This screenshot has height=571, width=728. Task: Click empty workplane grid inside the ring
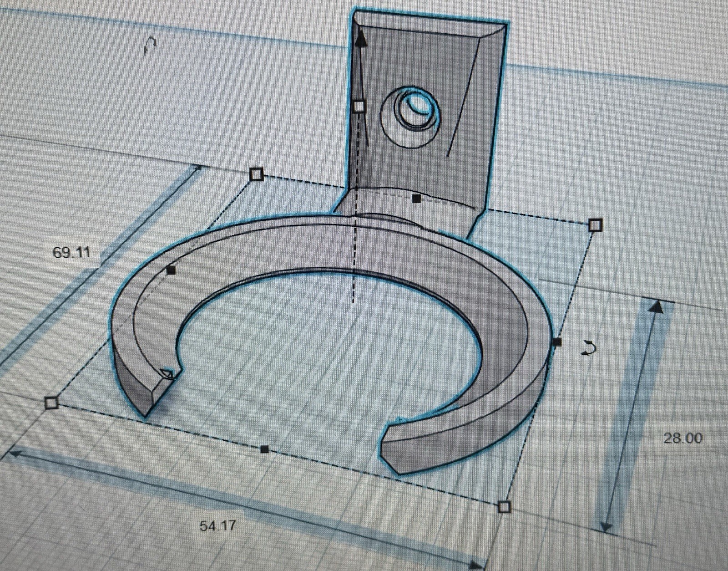[x=318, y=355]
